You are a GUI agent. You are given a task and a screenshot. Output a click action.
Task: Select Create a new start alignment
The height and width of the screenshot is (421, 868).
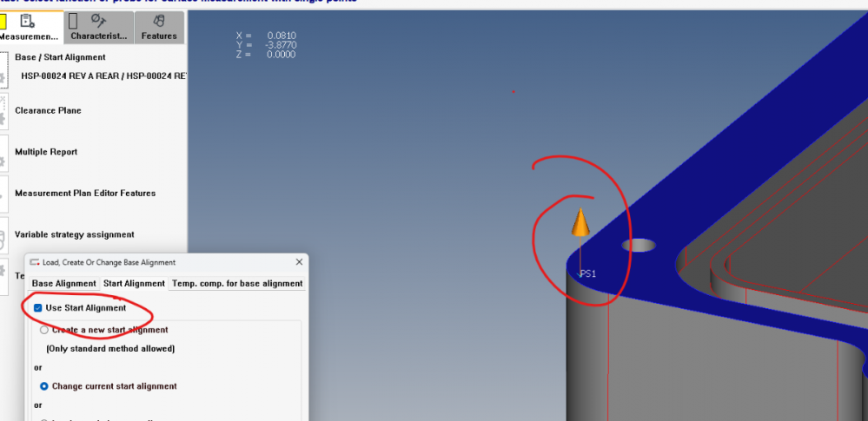coord(44,330)
